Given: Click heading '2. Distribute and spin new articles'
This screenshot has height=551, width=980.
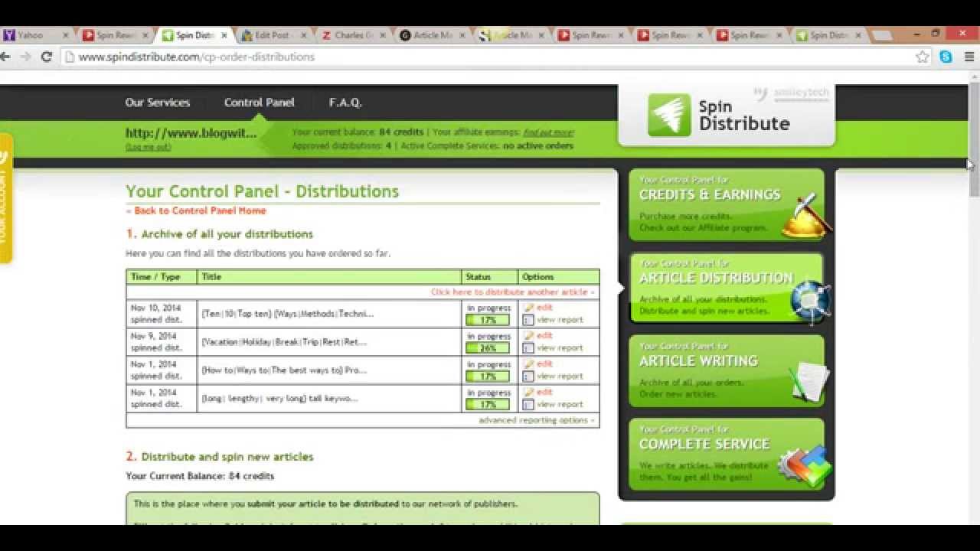Looking at the screenshot, I should 220,457.
